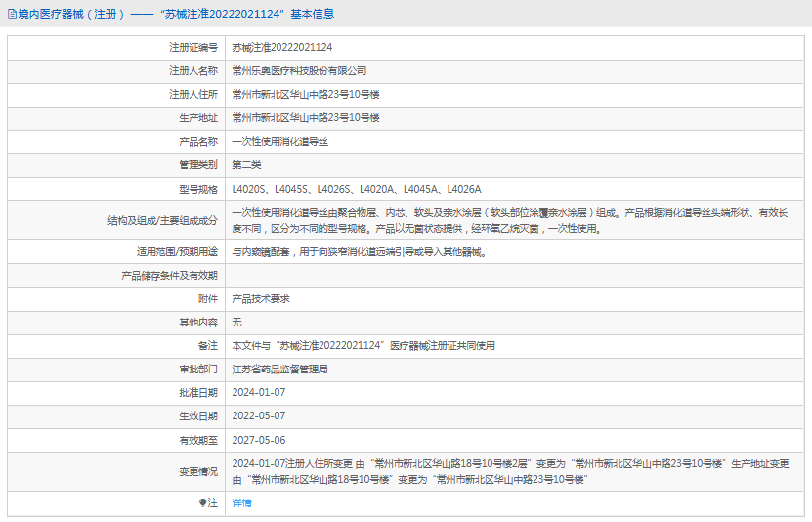Click the 适用范围/预期用途 label
This screenshot has width=812, height=522.
point(177,252)
